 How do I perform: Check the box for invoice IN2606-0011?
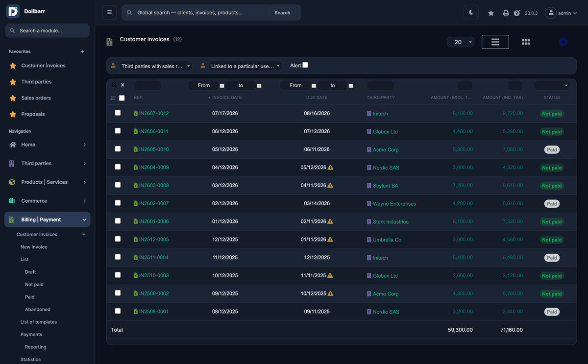[x=118, y=131]
